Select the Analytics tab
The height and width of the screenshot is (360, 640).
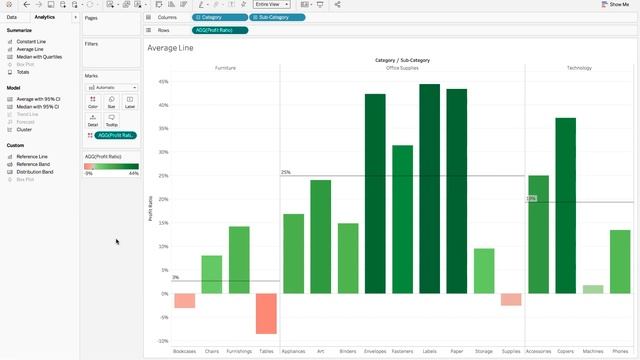[44, 17]
